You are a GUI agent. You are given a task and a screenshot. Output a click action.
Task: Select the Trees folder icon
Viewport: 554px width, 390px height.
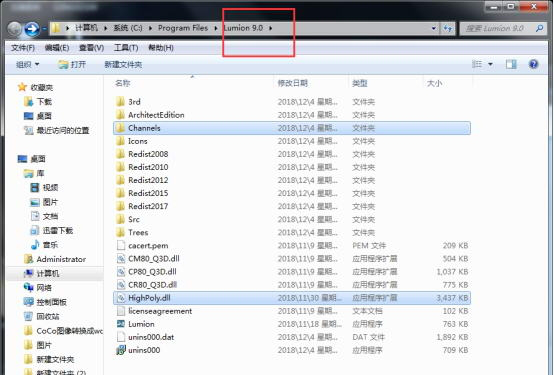[120, 232]
